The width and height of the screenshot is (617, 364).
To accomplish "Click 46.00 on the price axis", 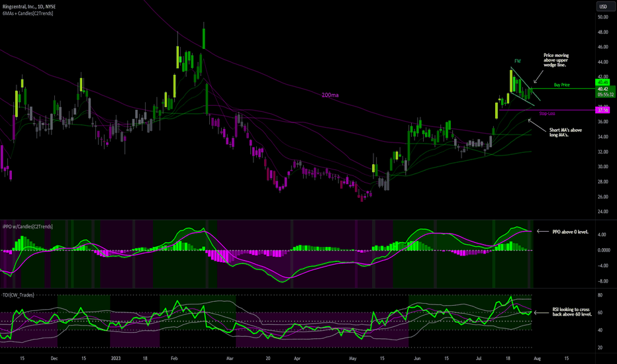I will [603, 47].
